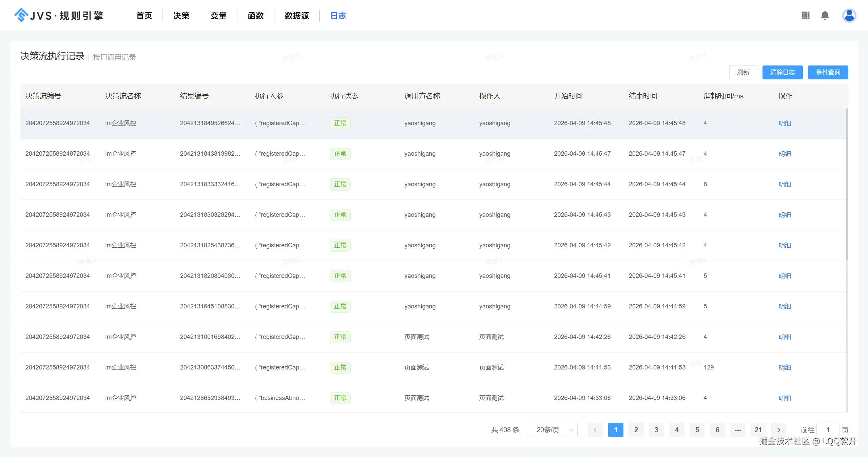Viewport: 868px width, 457px height.
Task: Click the JVS rules engine logo
Action: (x=59, y=16)
